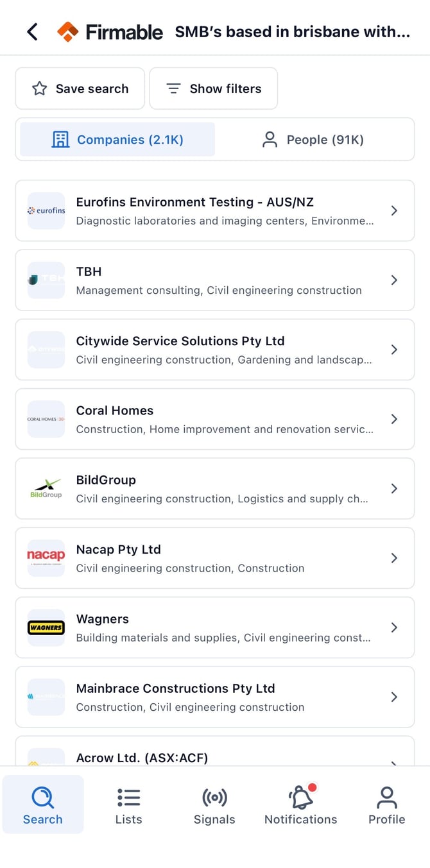
Task: Click the search title text in header
Action: point(293,32)
